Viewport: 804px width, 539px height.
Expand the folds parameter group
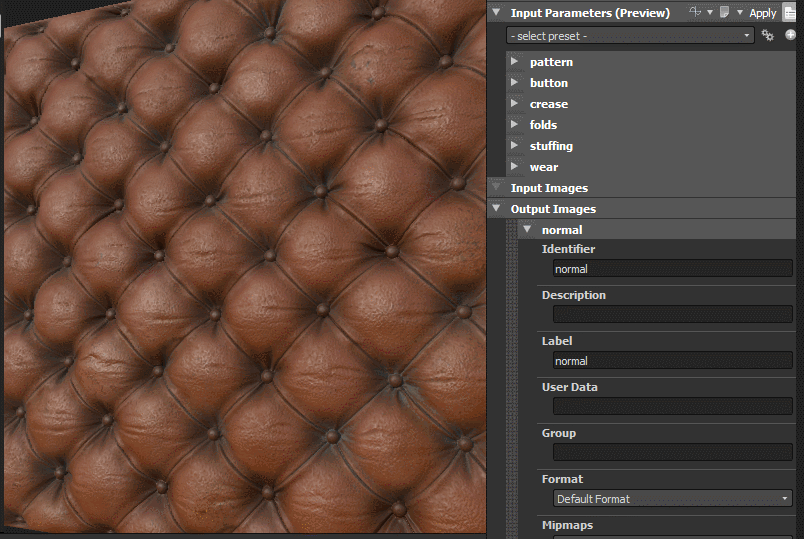(514, 124)
